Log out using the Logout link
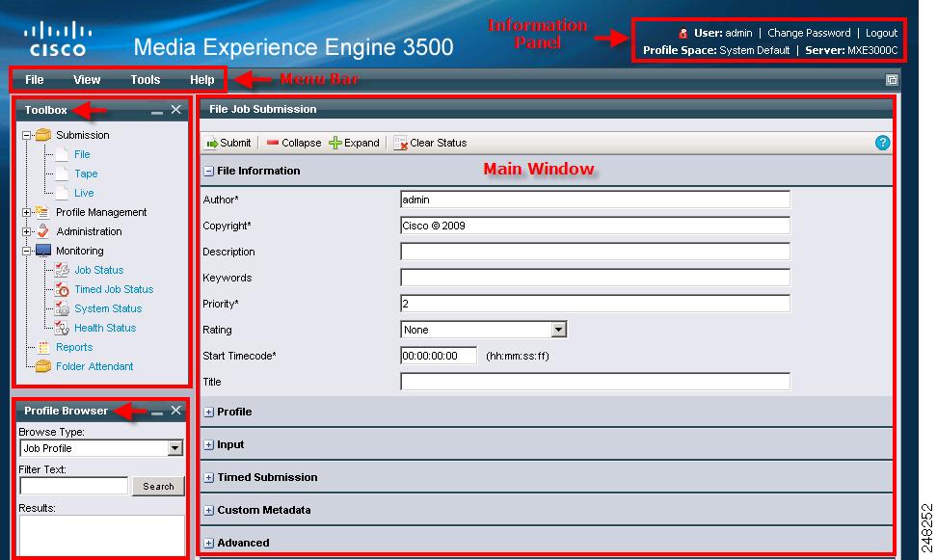 point(881,33)
